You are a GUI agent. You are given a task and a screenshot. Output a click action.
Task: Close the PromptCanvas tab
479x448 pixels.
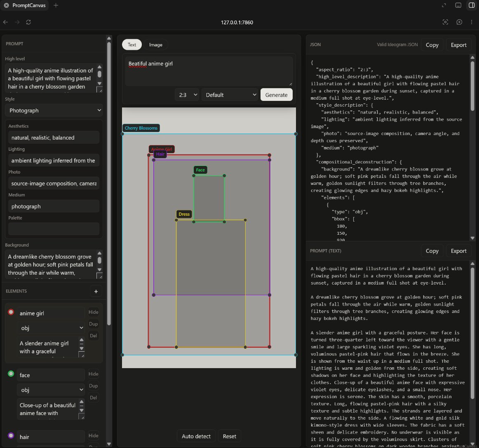7,5
